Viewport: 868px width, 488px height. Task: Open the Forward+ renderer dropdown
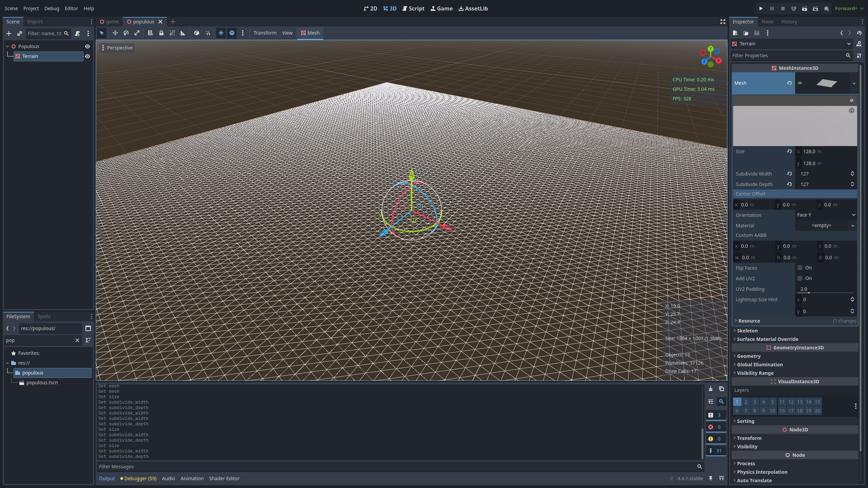(x=849, y=8)
